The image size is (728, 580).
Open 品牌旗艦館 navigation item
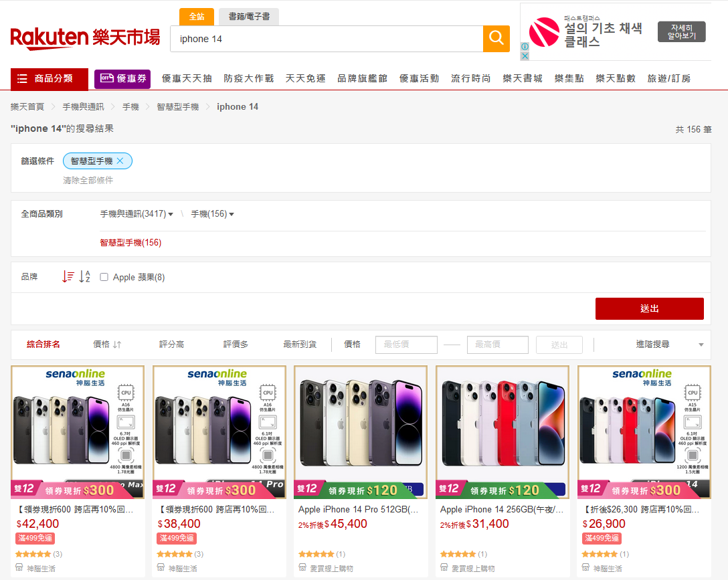pyautogui.click(x=362, y=78)
